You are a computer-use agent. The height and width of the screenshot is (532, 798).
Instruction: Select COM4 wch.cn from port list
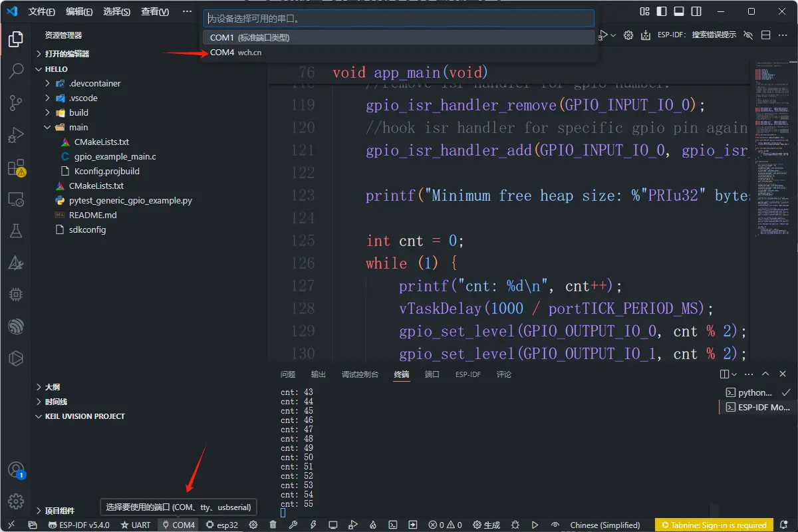398,53
